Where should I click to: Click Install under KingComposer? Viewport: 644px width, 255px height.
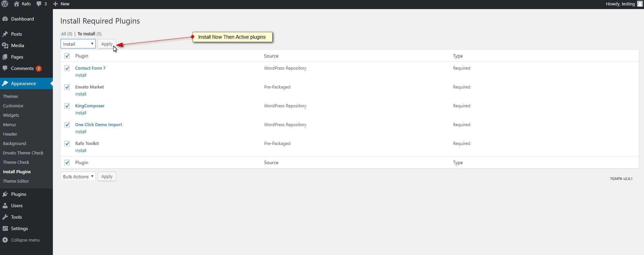[81, 113]
